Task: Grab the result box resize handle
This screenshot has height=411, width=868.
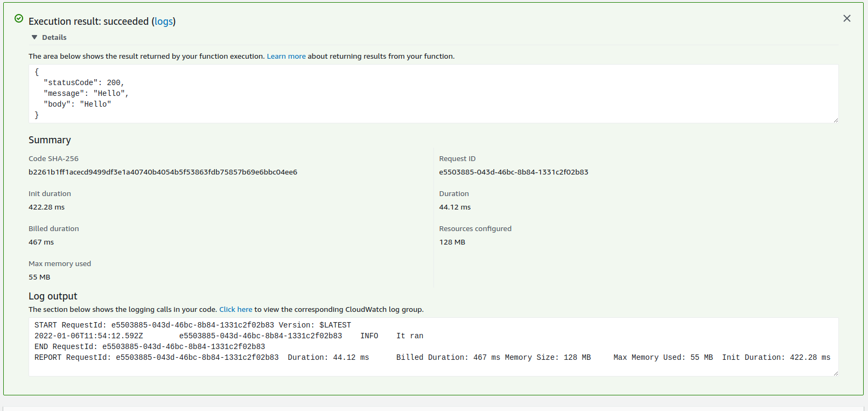Action: coord(835,120)
